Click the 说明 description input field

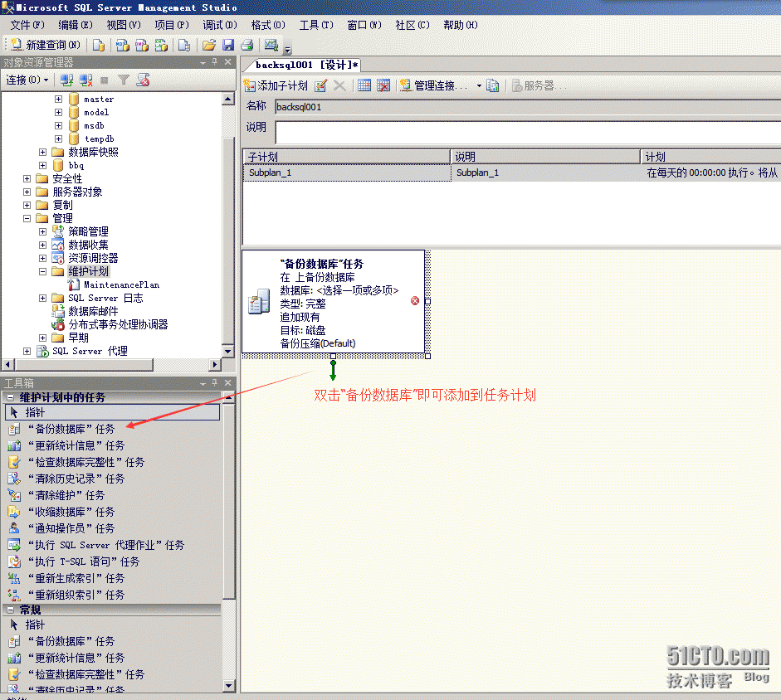[528, 133]
